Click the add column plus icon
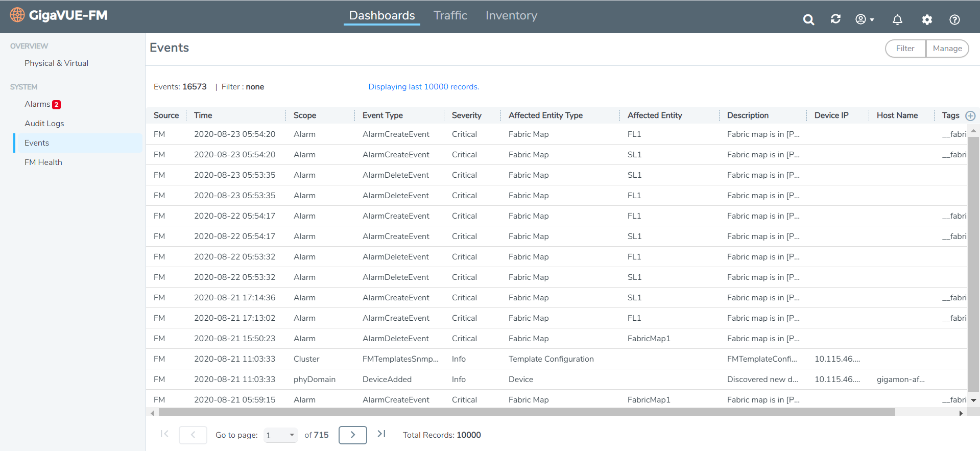This screenshot has height=451, width=980. [970, 115]
